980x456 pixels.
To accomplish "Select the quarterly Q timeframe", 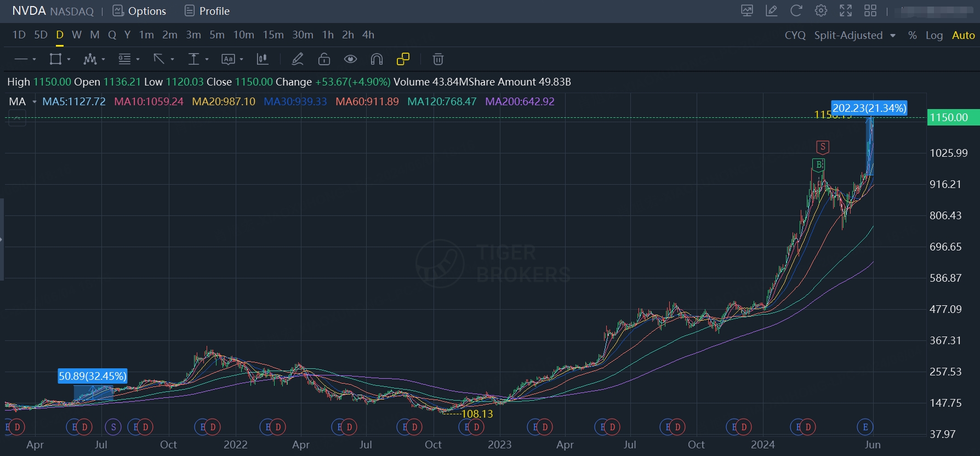I will (112, 35).
